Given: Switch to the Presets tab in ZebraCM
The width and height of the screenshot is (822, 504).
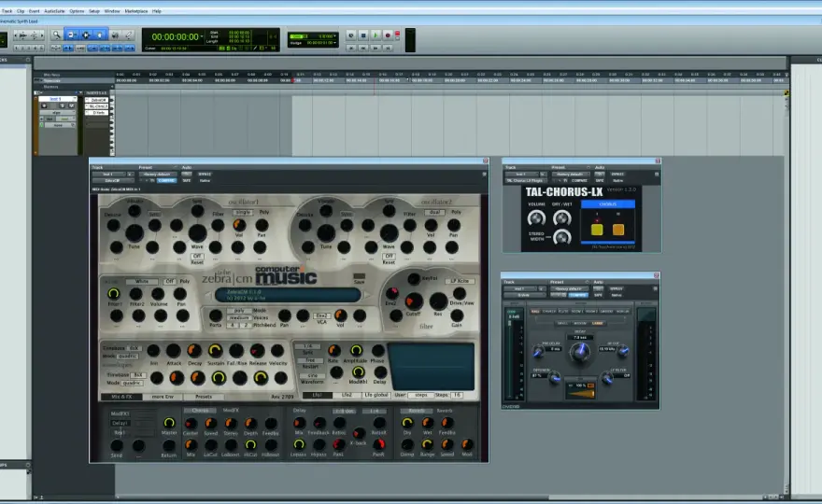Looking at the screenshot, I should tap(204, 397).
